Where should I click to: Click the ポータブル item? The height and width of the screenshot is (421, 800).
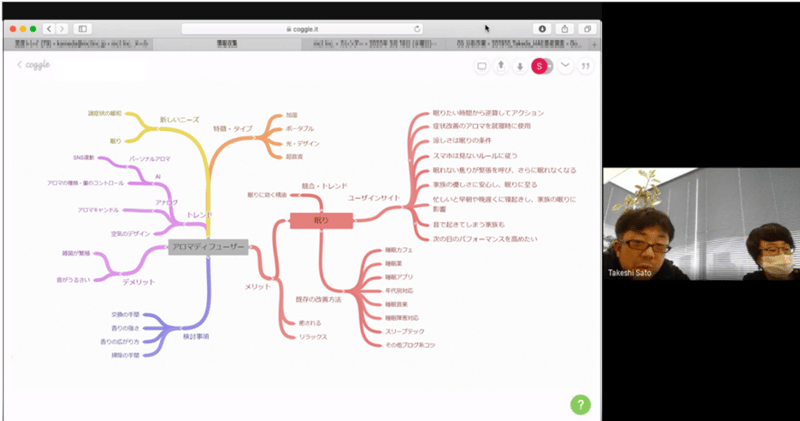coord(300,129)
